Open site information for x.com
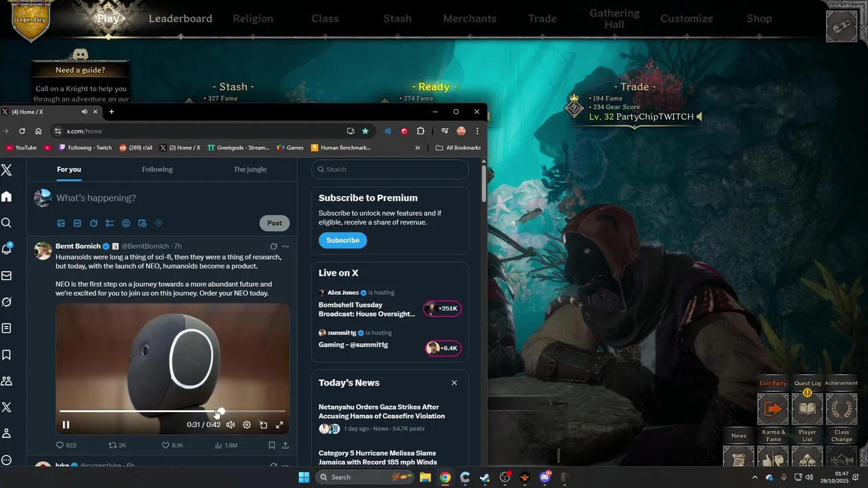 click(x=58, y=131)
